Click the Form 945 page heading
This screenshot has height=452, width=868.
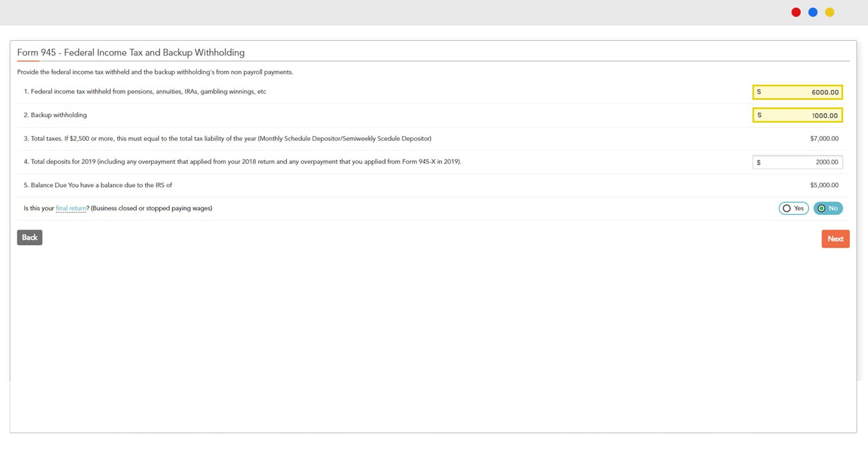[131, 53]
